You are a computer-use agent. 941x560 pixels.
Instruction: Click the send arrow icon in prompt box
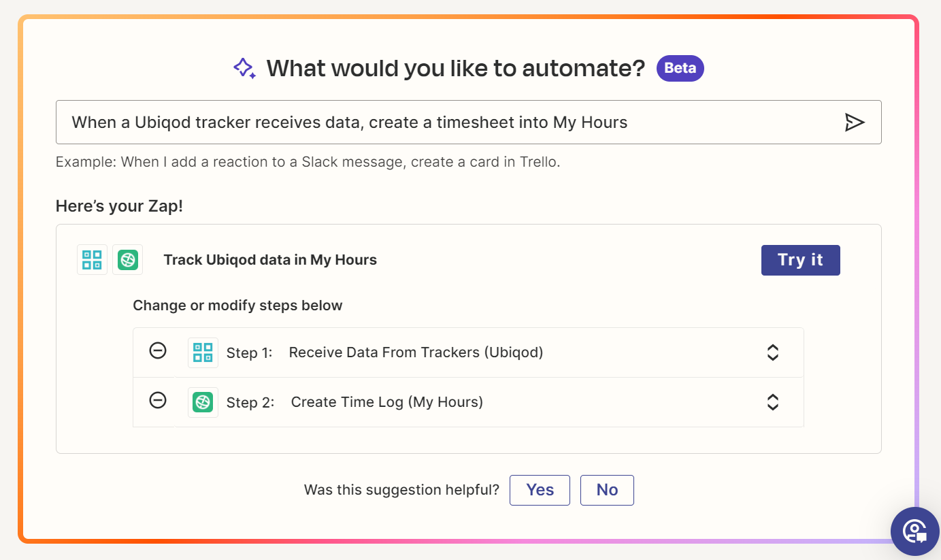tap(855, 122)
